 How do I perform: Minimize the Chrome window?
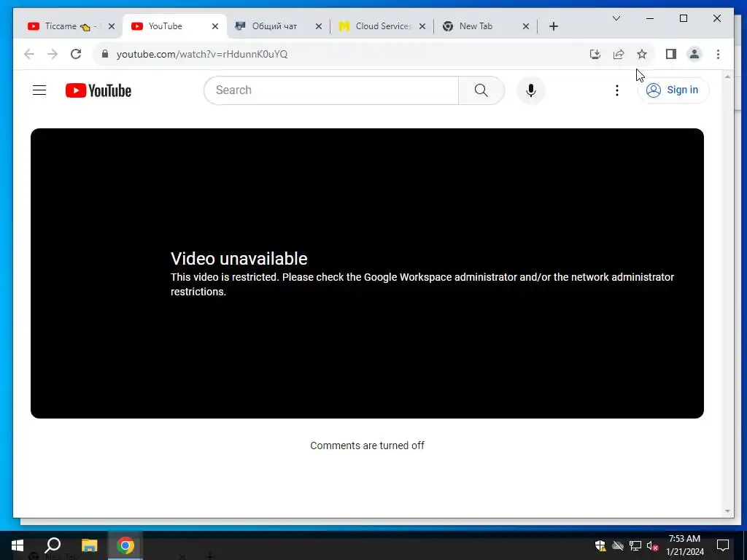650,18
